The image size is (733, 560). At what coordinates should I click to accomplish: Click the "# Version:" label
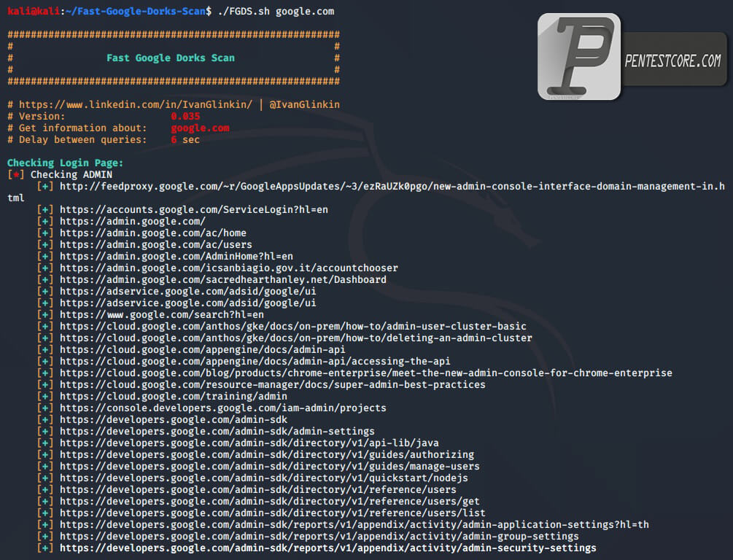click(36, 117)
